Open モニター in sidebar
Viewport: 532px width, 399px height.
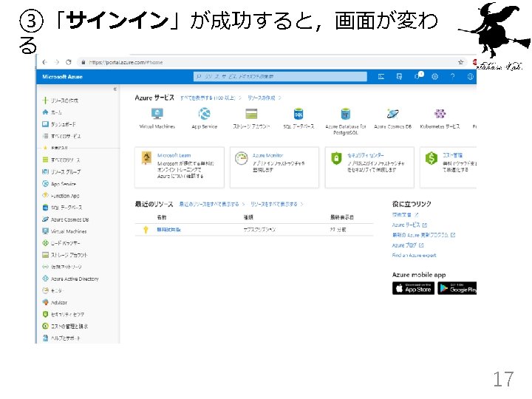coord(53,290)
